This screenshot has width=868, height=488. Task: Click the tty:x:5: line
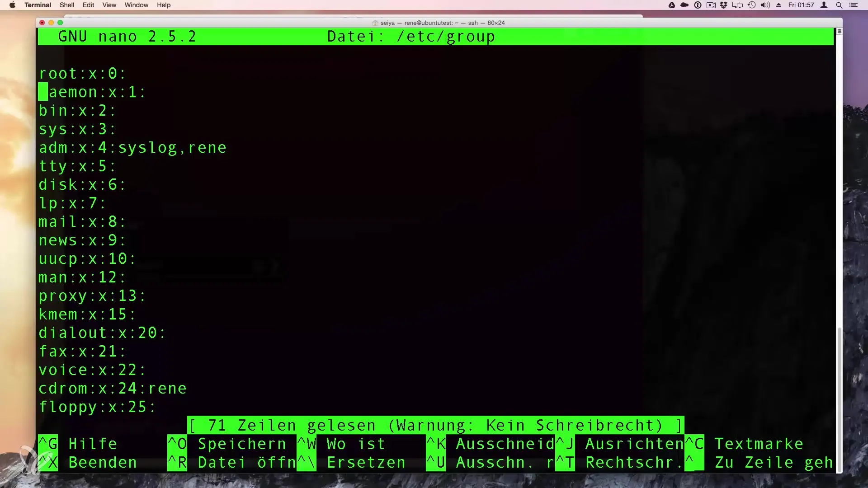click(77, 166)
